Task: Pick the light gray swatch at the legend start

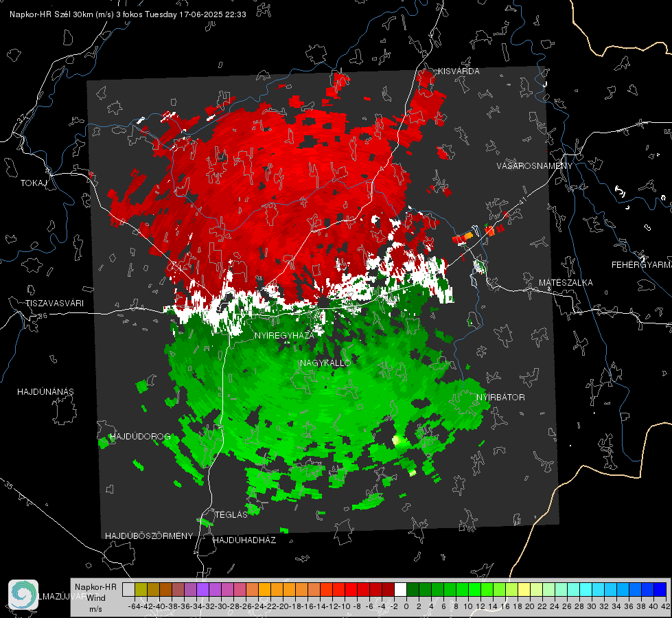Action: (x=128, y=589)
